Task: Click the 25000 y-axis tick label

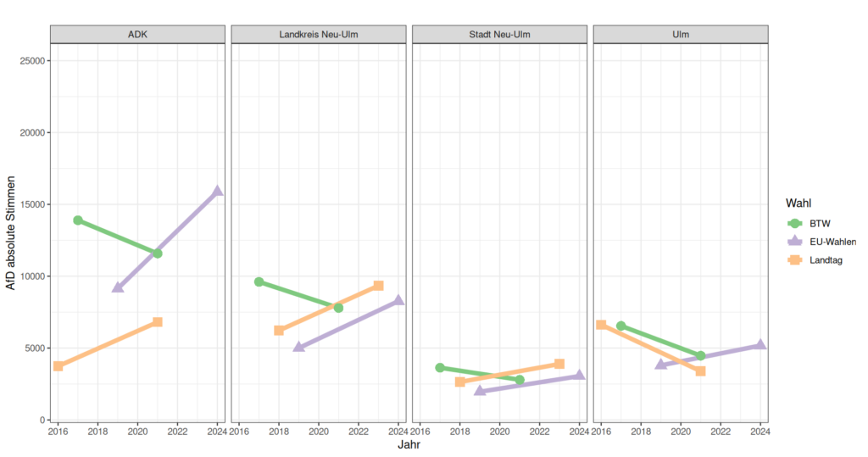Action: click(31, 61)
